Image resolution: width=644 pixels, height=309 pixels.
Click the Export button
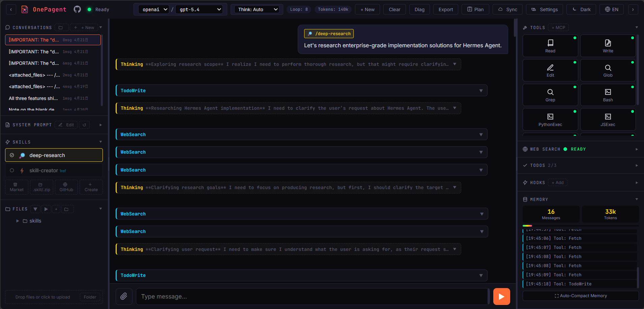pyautogui.click(x=445, y=9)
